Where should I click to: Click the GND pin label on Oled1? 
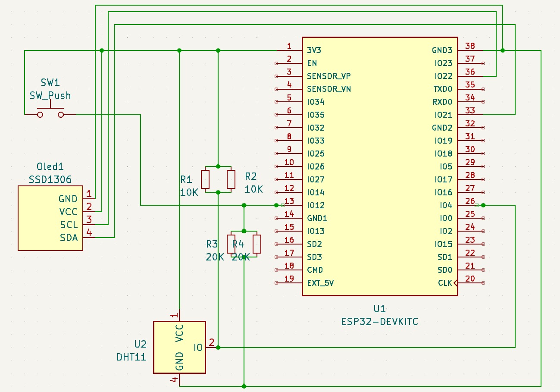(68, 199)
